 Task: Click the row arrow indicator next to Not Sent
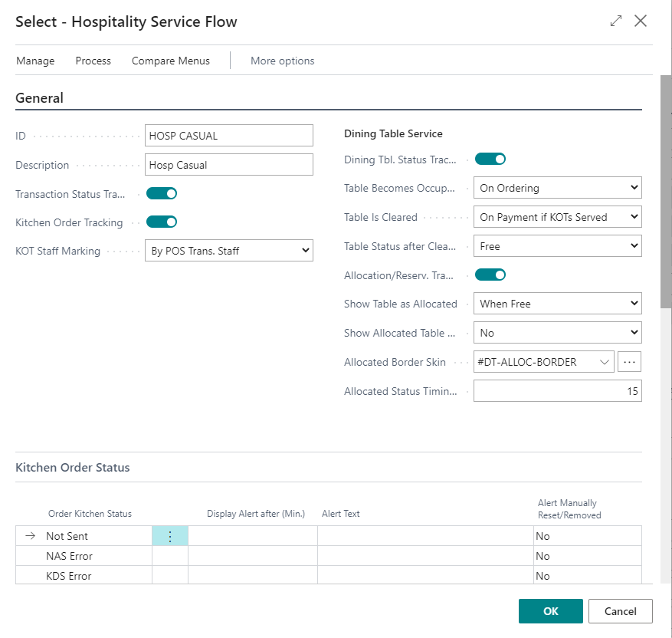coord(31,537)
